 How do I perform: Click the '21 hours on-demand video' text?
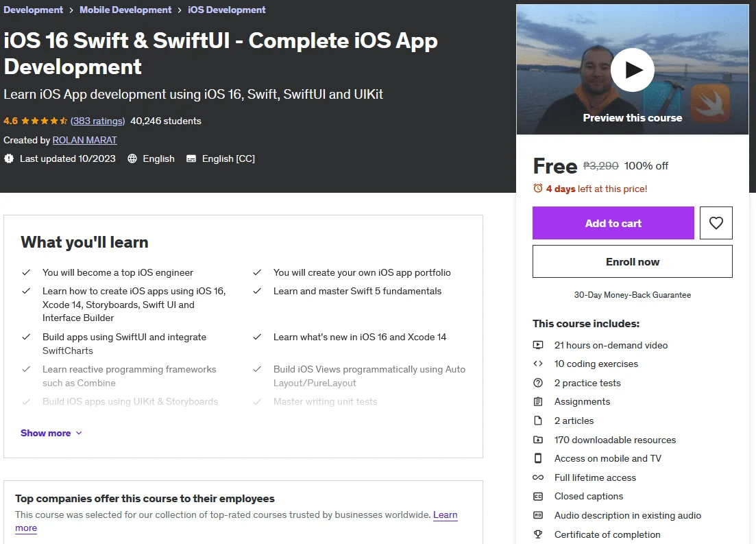[x=611, y=345]
